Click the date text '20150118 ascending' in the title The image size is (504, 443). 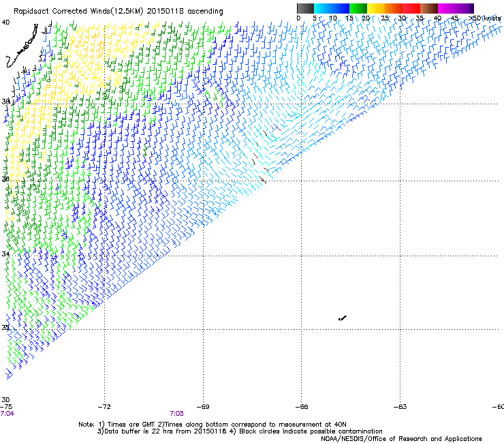185,12
